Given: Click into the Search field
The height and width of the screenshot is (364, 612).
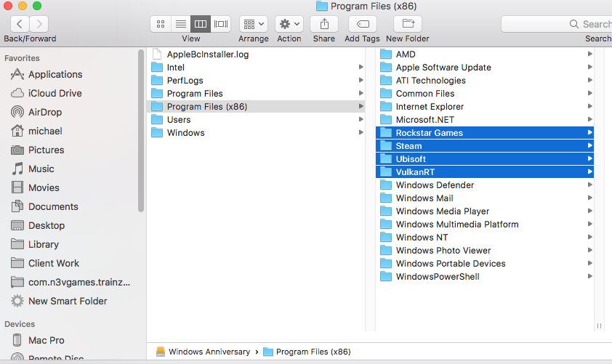Looking at the screenshot, I should point(557,24).
